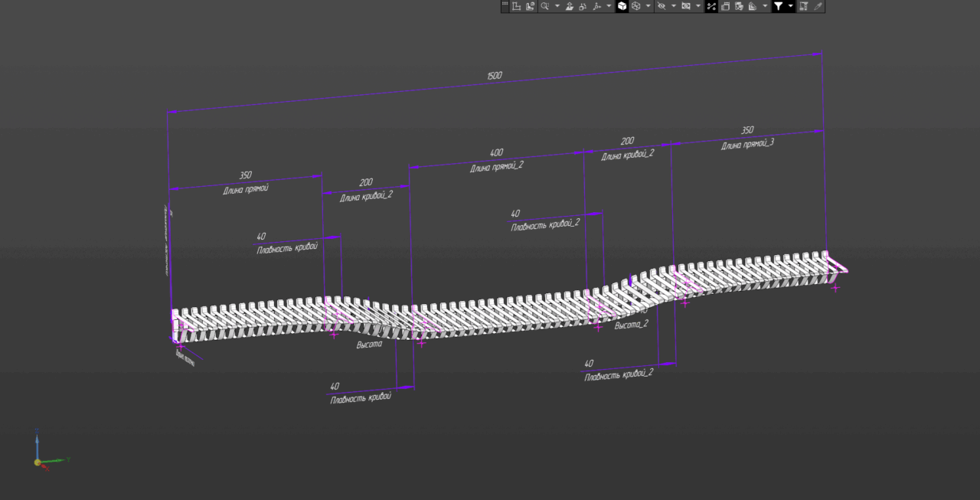Click the connected-points icon in the toolbar
This screenshot has width=980, height=500.
(711, 6)
